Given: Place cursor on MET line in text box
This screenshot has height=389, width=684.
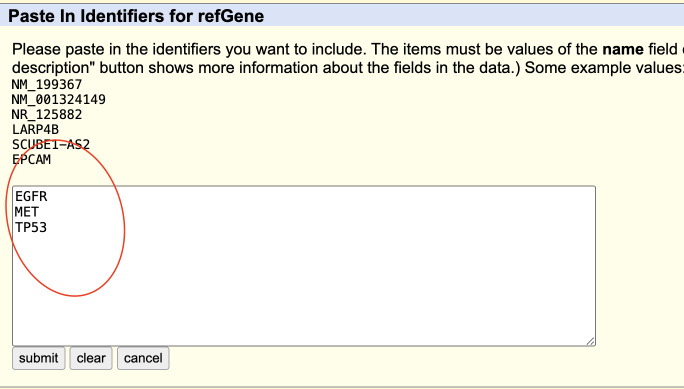Looking at the screenshot, I should [27, 212].
